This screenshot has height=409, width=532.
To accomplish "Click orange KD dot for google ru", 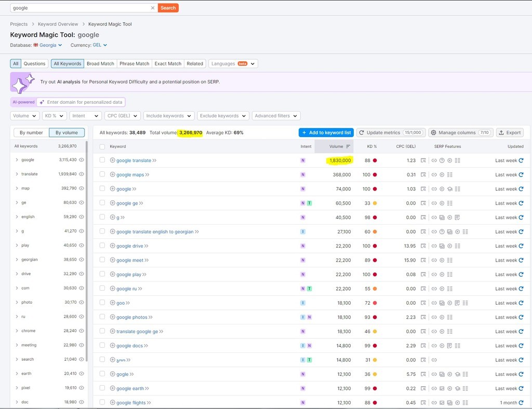I will click(375, 289).
